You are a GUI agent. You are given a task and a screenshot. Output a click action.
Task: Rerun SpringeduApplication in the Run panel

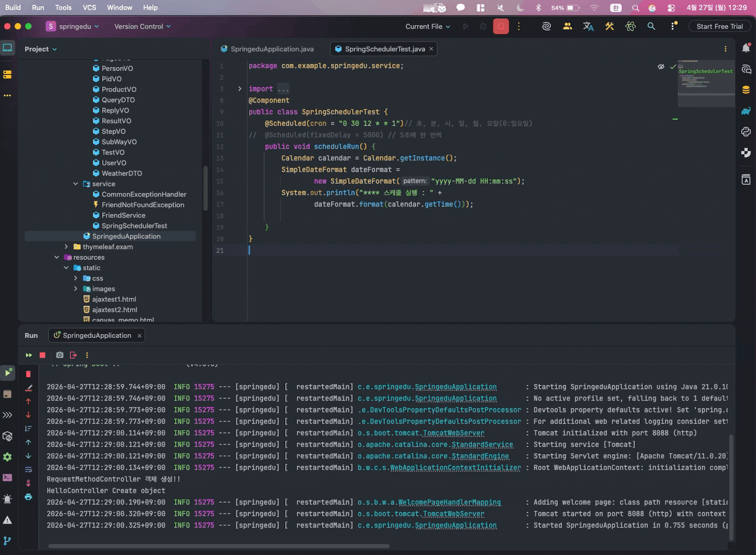[x=29, y=355]
